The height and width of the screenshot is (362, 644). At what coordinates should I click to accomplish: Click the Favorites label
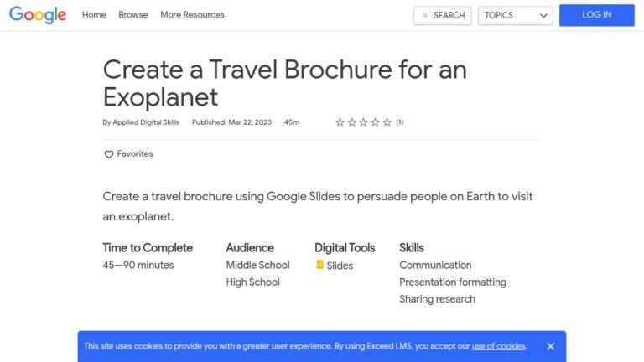(135, 154)
